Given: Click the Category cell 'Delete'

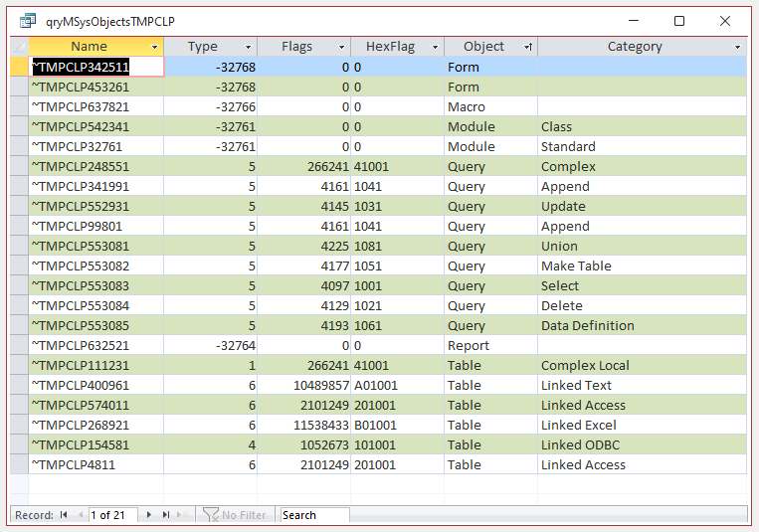Looking at the screenshot, I should (x=642, y=305).
